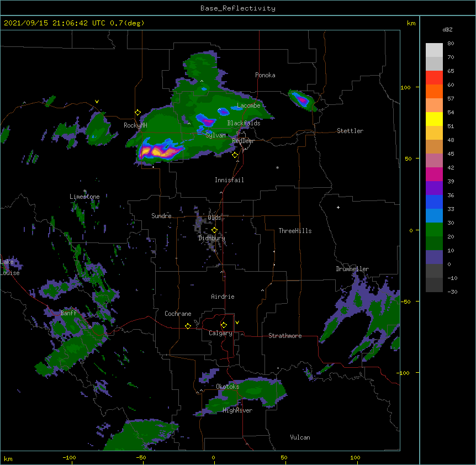Click the white asterisk marker east of Innisfail

pos(277,167)
